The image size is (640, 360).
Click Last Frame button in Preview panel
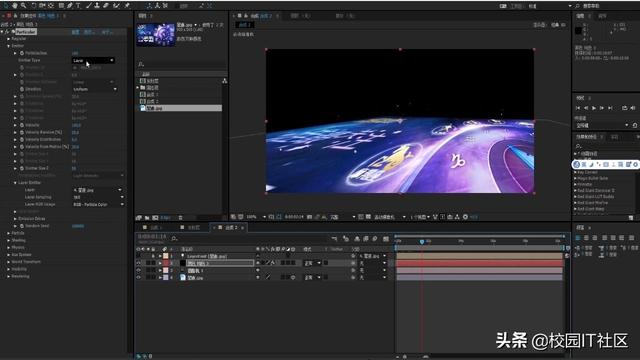coord(610,108)
